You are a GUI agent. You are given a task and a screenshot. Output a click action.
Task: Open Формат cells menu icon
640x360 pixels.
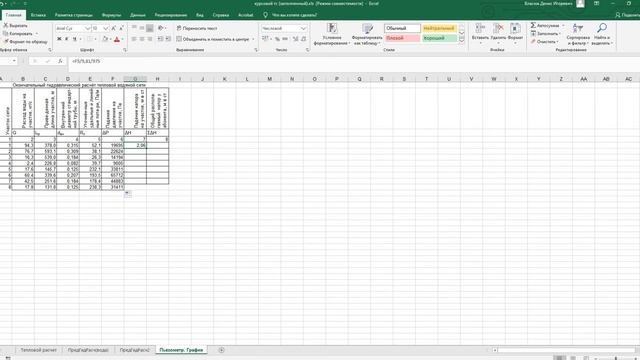coord(515,29)
